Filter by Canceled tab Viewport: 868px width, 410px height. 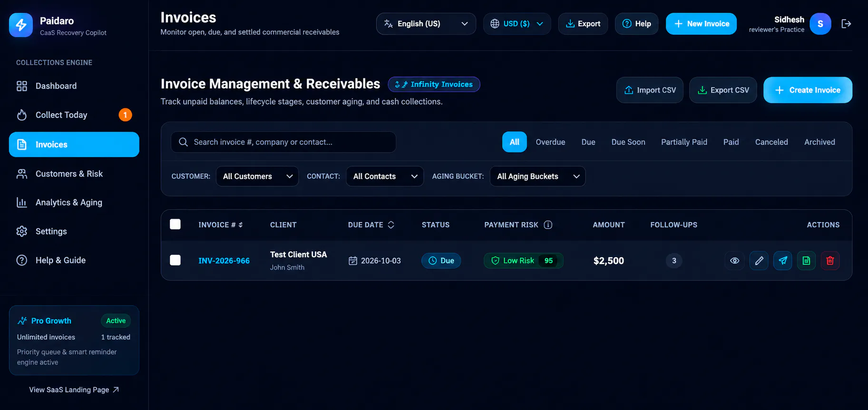click(771, 142)
